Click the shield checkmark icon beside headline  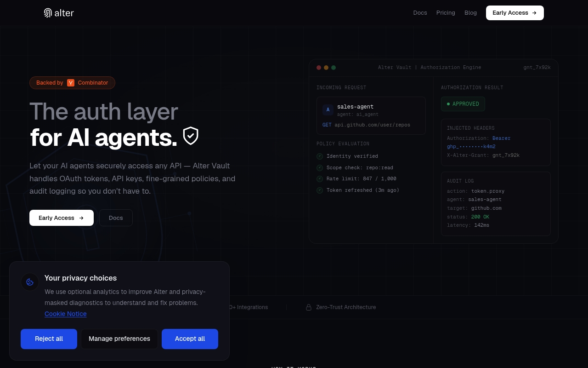pyautogui.click(x=191, y=136)
